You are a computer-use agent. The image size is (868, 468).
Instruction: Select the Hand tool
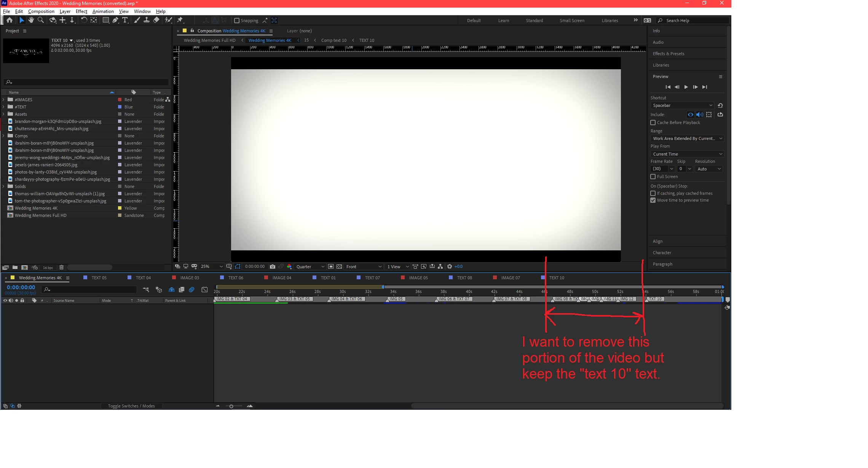click(31, 20)
